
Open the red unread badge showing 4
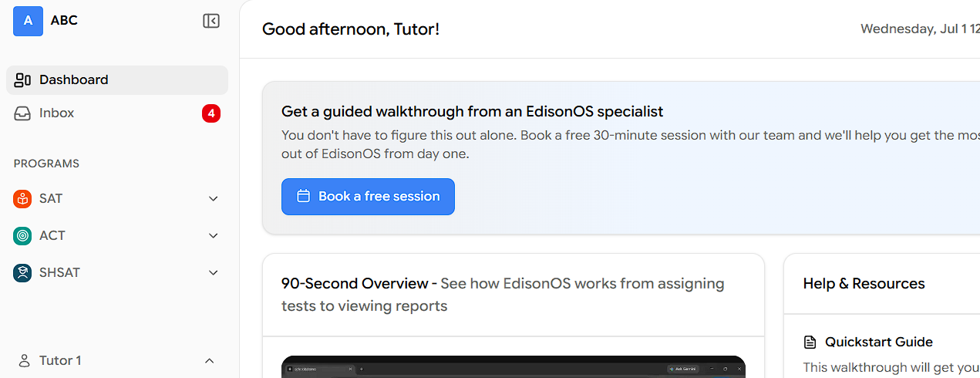click(211, 113)
